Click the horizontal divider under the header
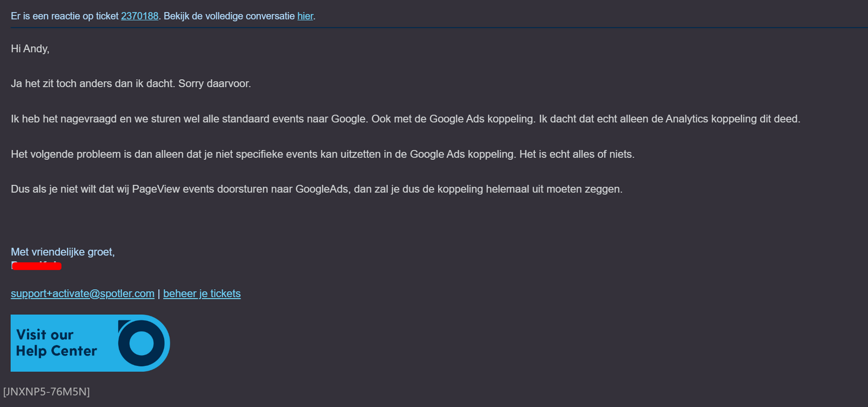Image resolution: width=868 pixels, height=407 pixels. (x=434, y=28)
